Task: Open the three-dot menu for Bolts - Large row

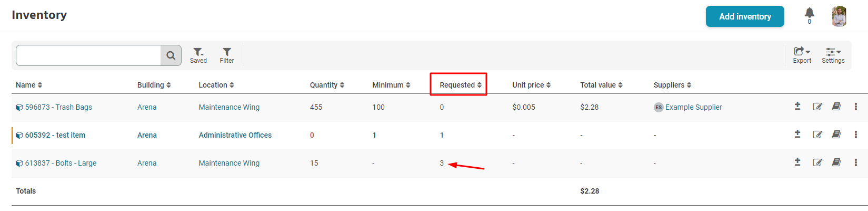Action: click(856, 162)
